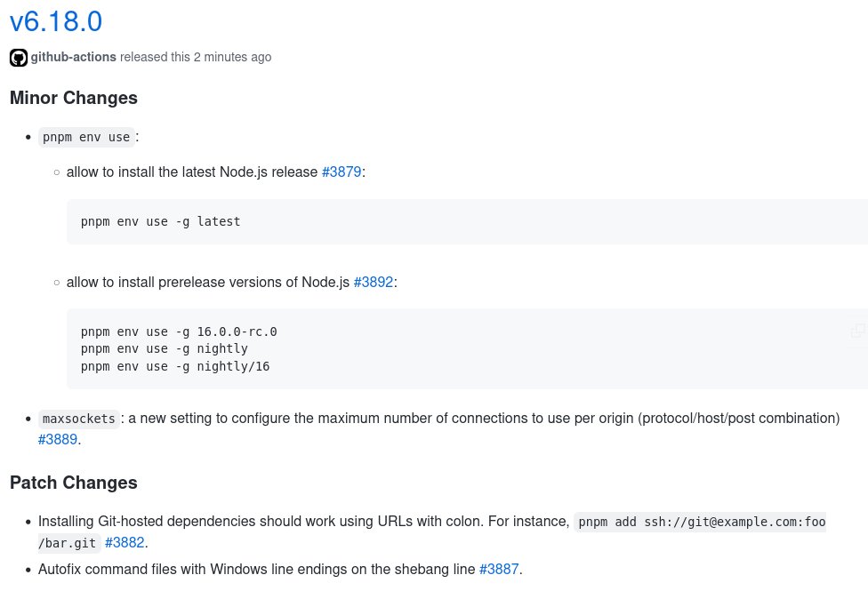This screenshot has width=868, height=591.
Task: Select the 'pnpm env use' inline code
Action: pyautogui.click(x=86, y=137)
